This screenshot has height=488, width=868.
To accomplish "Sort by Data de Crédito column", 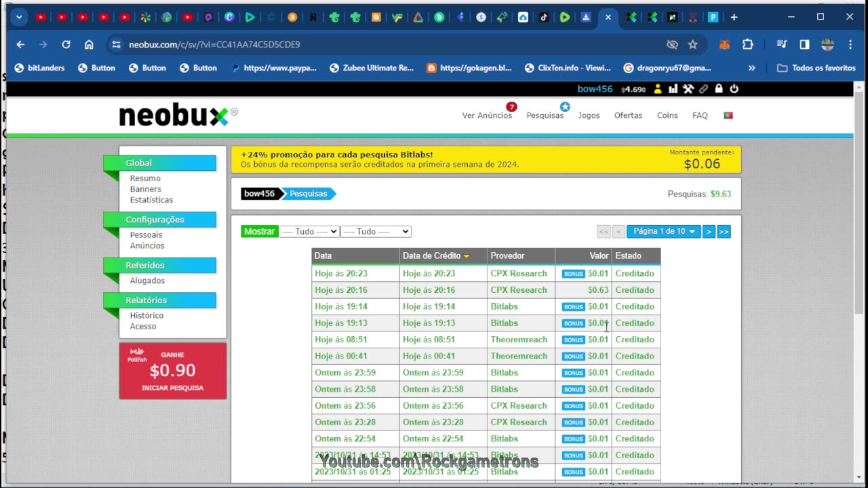I will point(436,256).
